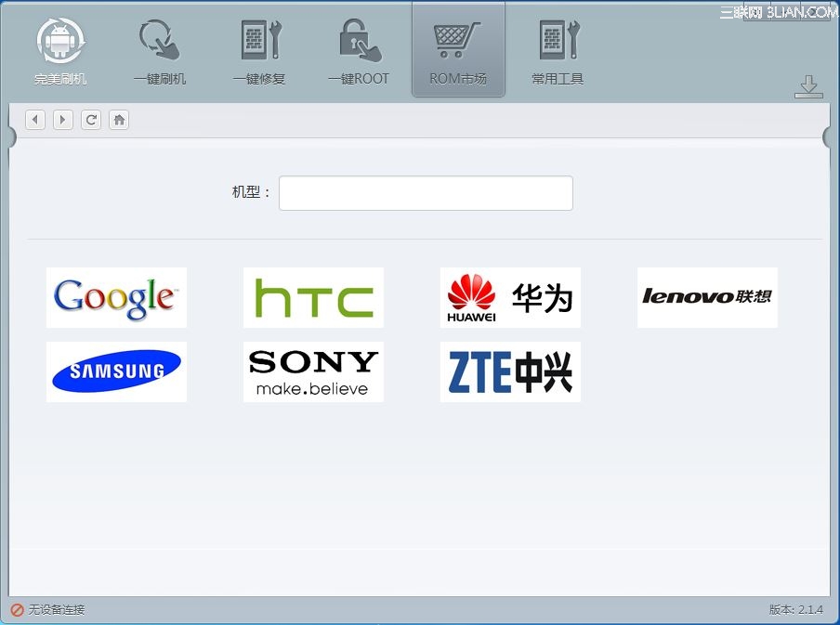Click the 无设备连接 status text

click(57, 610)
